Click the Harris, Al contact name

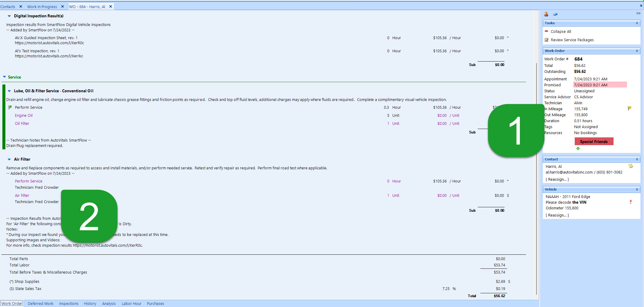[x=554, y=166]
